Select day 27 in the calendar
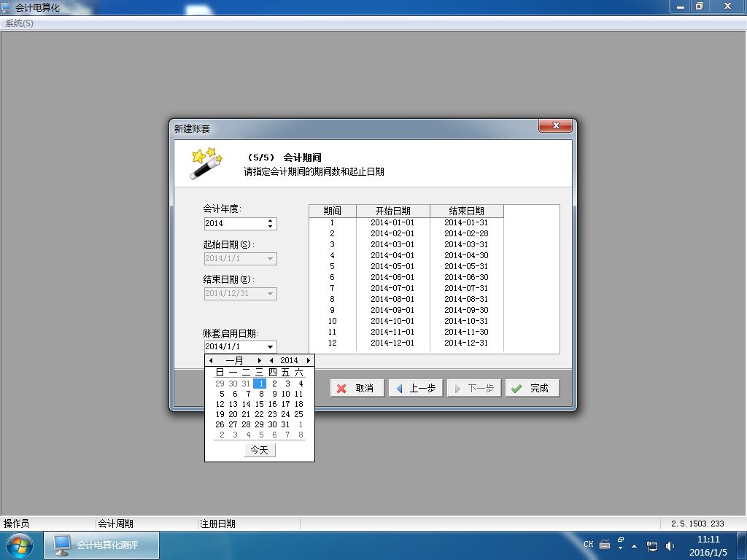The image size is (747, 560). click(x=233, y=424)
